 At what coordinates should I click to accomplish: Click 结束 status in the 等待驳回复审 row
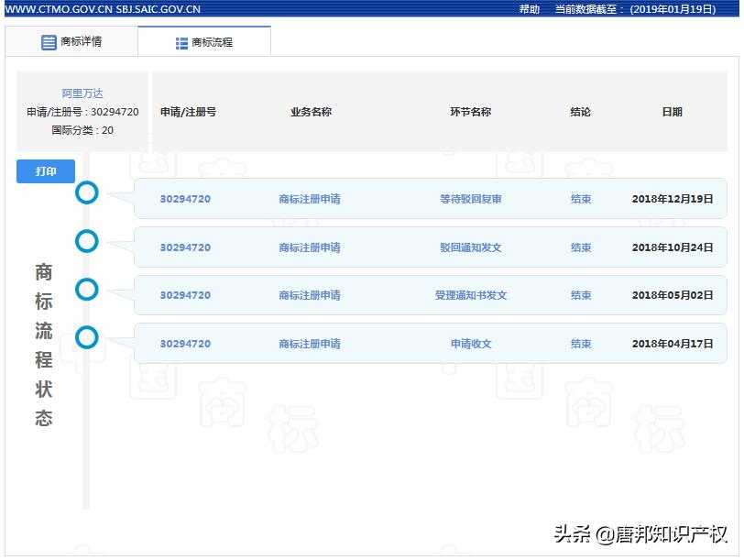(581, 198)
